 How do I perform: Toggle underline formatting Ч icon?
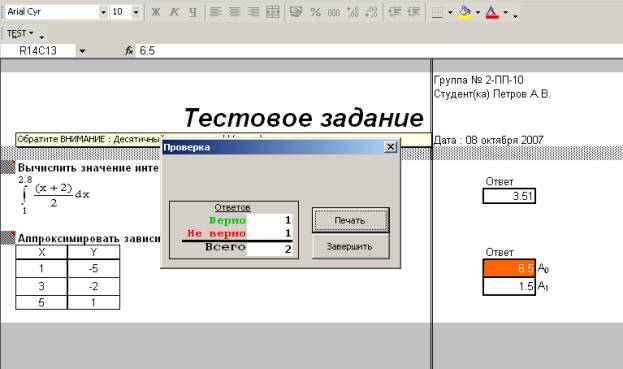click(x=193, y=12)
